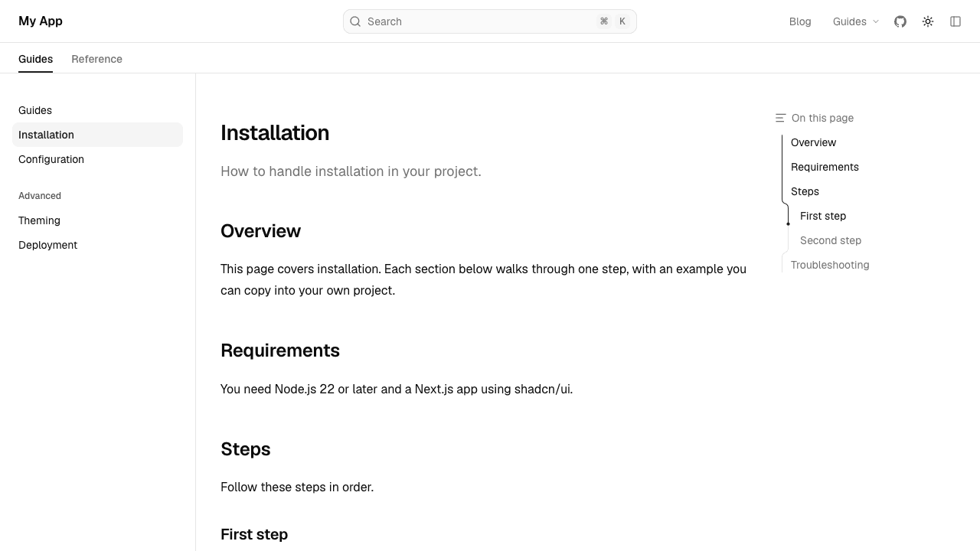Click the 'On this page' list icon

(780, 118)
